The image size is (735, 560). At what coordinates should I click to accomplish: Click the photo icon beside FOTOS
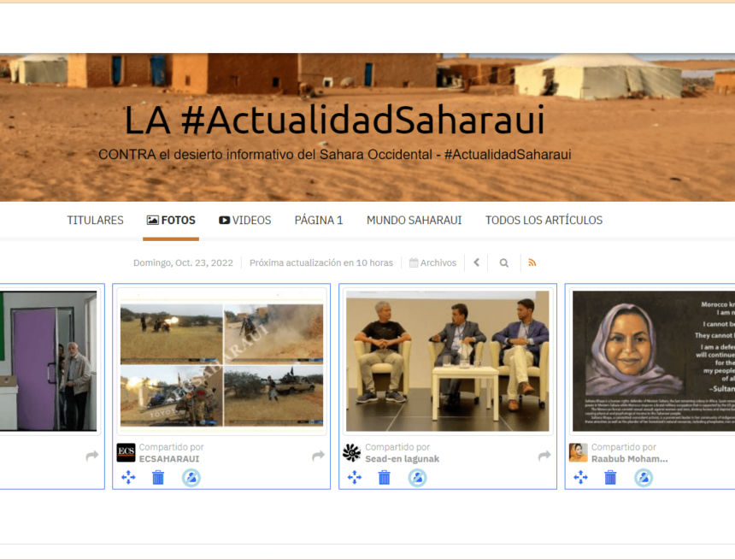(x=153, y=220)
